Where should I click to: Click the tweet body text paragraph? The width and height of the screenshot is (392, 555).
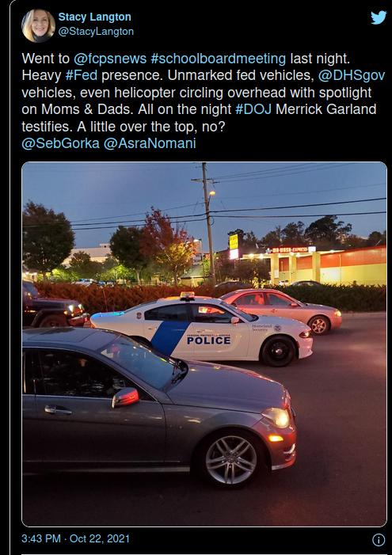(204, 101)
